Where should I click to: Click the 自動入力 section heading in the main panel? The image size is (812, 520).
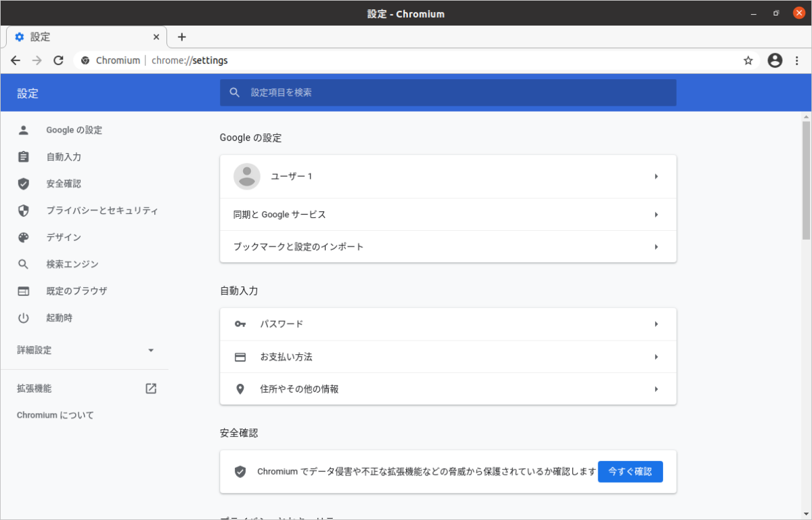click(x=239, y=291)
